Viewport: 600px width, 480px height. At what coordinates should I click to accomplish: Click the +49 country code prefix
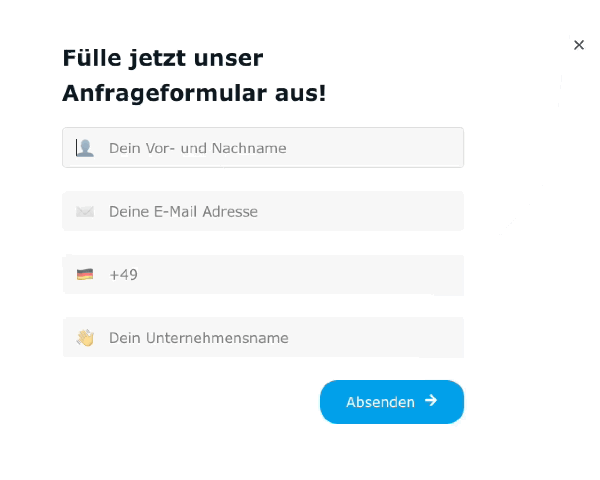coord(123,275)
